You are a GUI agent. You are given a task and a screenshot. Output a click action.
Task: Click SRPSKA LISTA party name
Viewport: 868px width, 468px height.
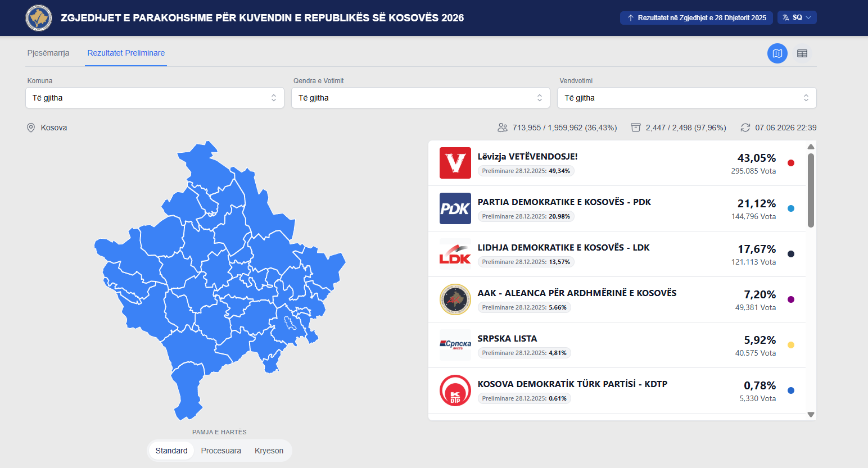point(508,339)
